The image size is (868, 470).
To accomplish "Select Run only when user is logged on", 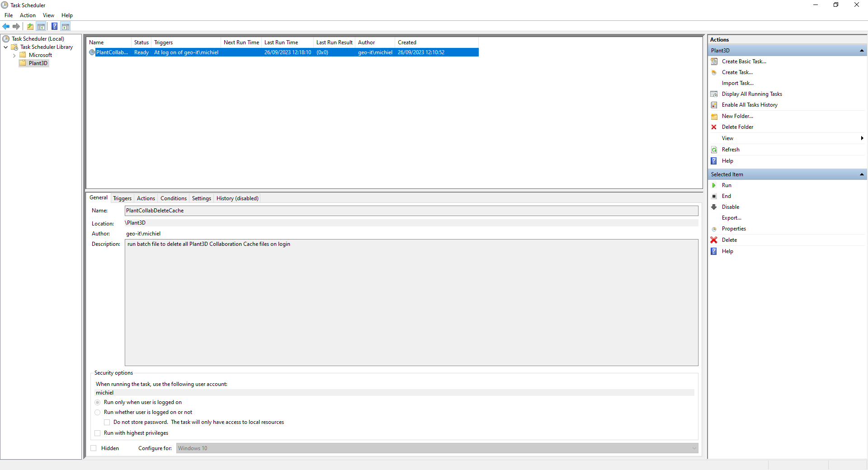I will 98,402.
